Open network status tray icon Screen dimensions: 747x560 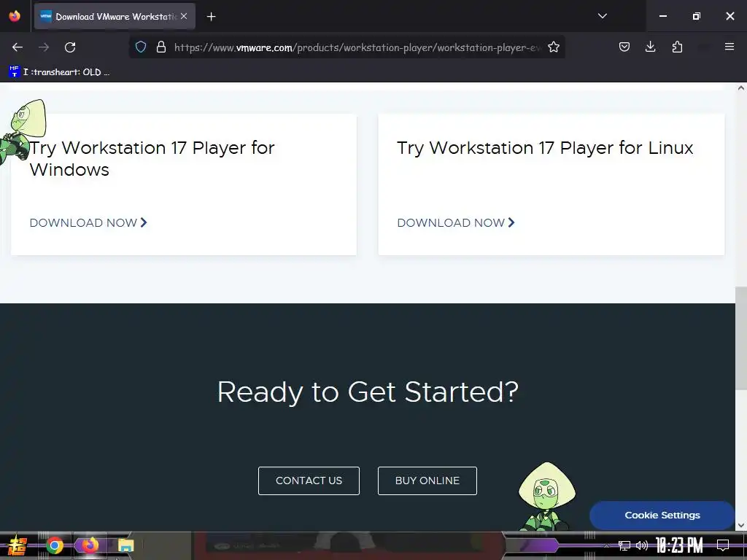(624, 545)
